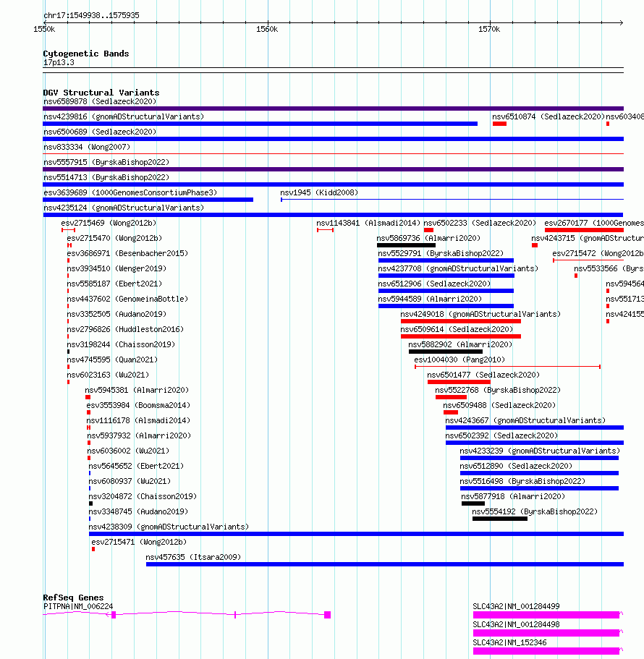Click nsv6509614 (Sedlazeck2020) label
Image resolution: width=644 pixels, height=659 pixels.
click(x=457, y=328)
